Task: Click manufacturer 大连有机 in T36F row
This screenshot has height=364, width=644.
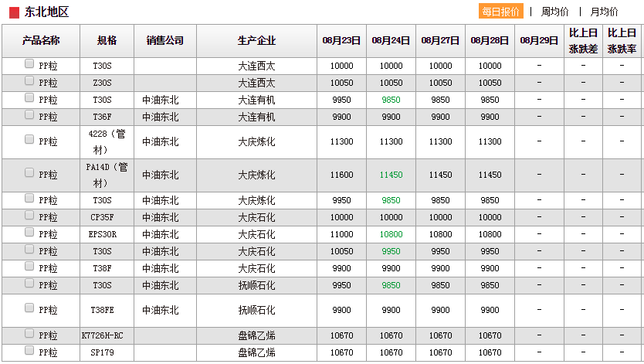Action: [256, 117]
